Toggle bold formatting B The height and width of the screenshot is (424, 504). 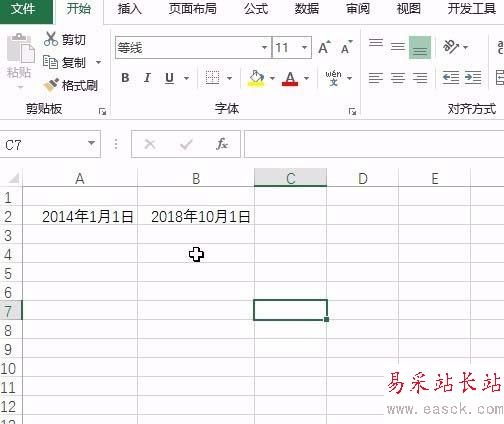pyautogui.click(x=125, y=78)
